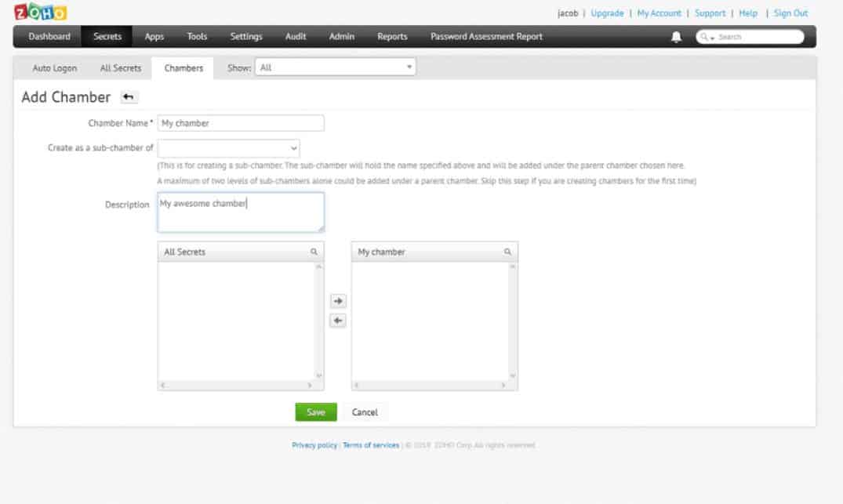The image size is (843, 504).
Task: Click the All Secrets list vertical scrollbar
Action: 318,321
